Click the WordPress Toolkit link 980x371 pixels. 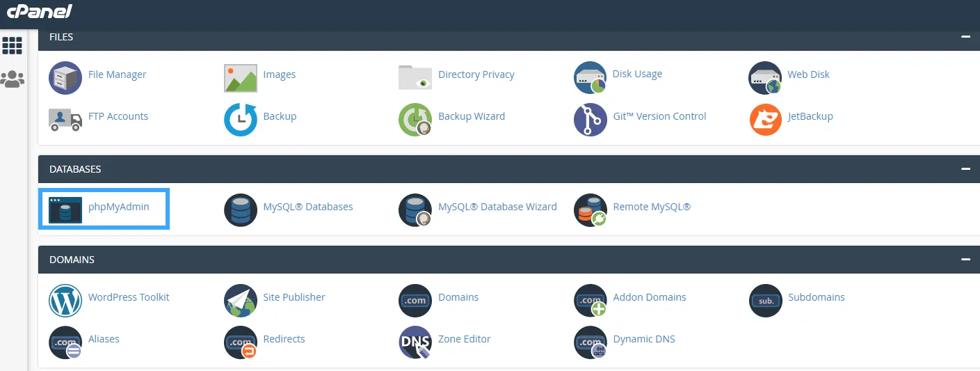(x=129, y=297)
